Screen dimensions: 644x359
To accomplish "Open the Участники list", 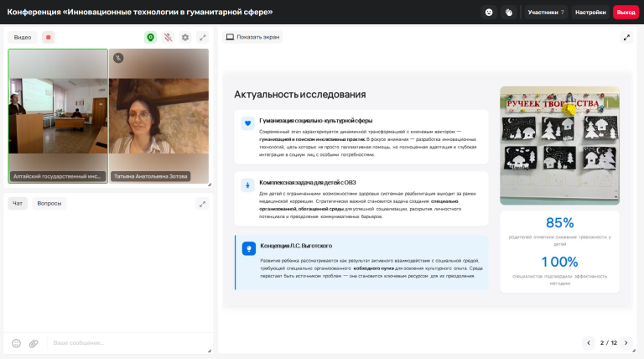I will coord(546,13).
